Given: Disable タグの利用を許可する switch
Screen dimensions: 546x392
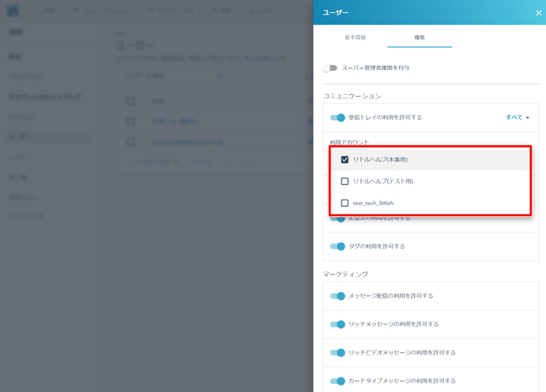Looking at the screenshot, I should (338, 246).
